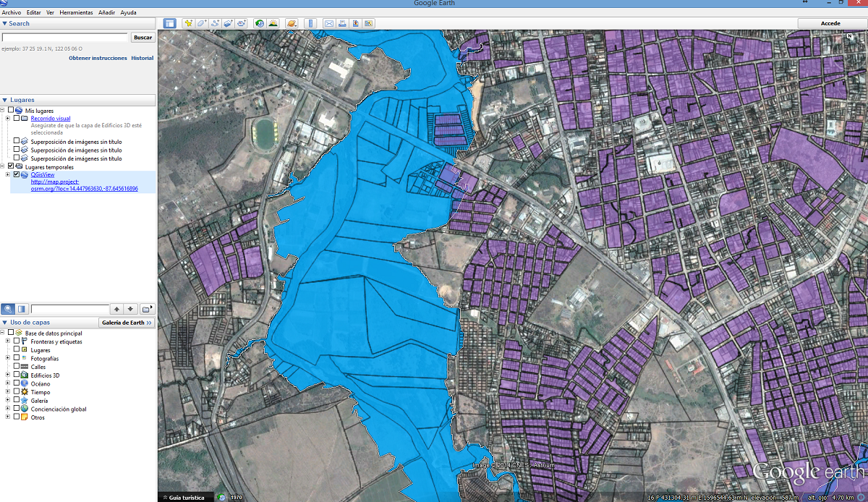Open the planet switcher (Saturn icon)
Image resolution: width=868 pixels, height=502 pixels.
point(292,24)
